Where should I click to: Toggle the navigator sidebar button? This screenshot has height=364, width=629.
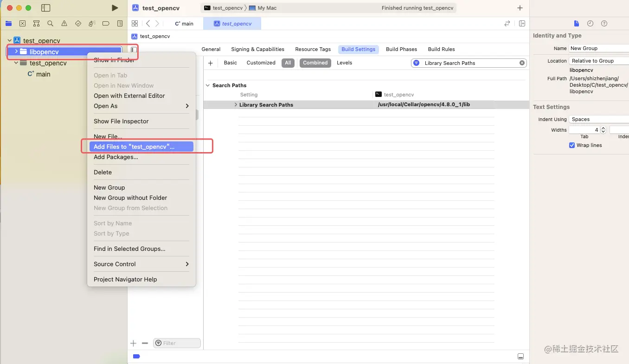tap(45, 8)
